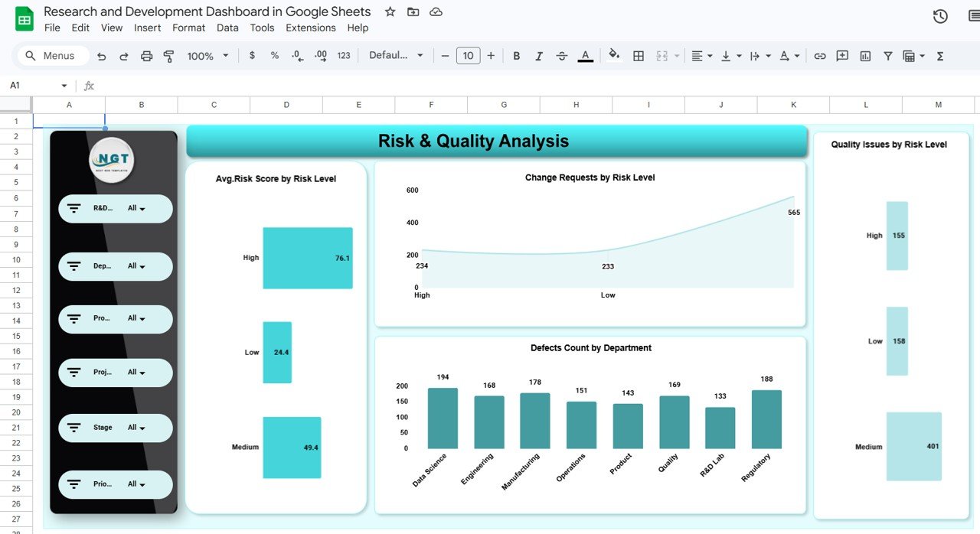Star this spreadsheet
This screenshot has height=534, width=980.
tap(390, 11)
